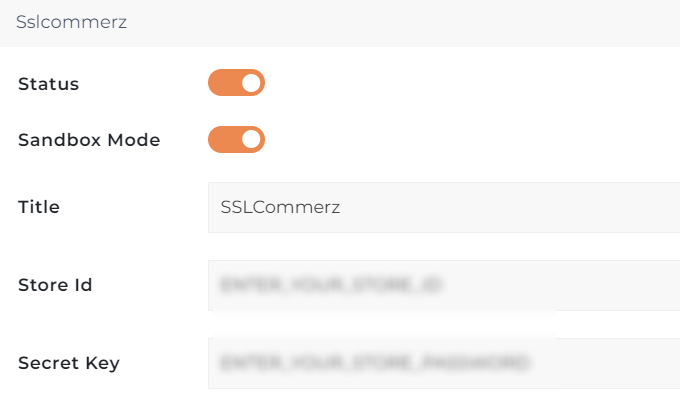Click the Store Id label
Image resolution: width=680 pixels, height=400 pixels.
coord(55,286)
